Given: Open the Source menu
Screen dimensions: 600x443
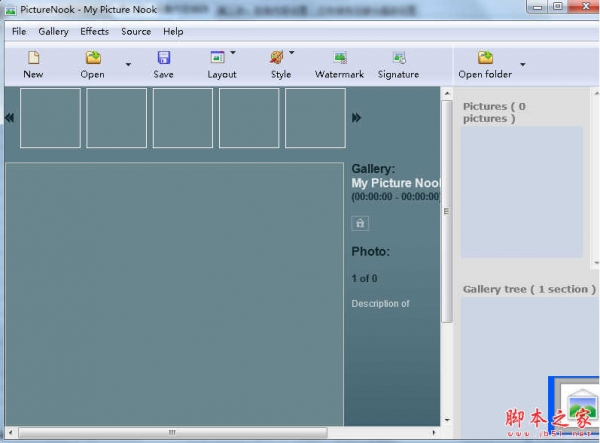Looking at the screenshot, I should [136, 31].
